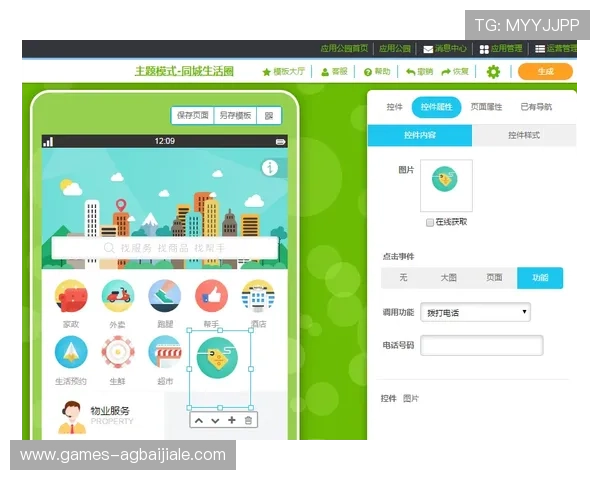
Task: Move widget up with up chevron
Action: 199,421
